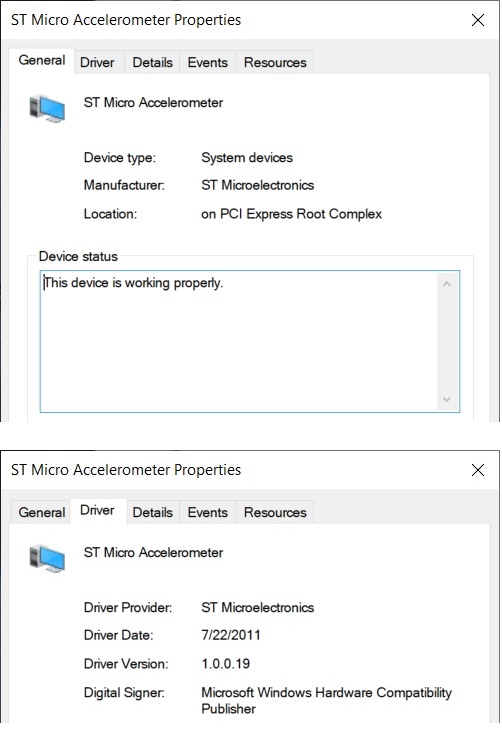Open Details tab in lower window
The image size is (502, 746).
pos(152,512)
